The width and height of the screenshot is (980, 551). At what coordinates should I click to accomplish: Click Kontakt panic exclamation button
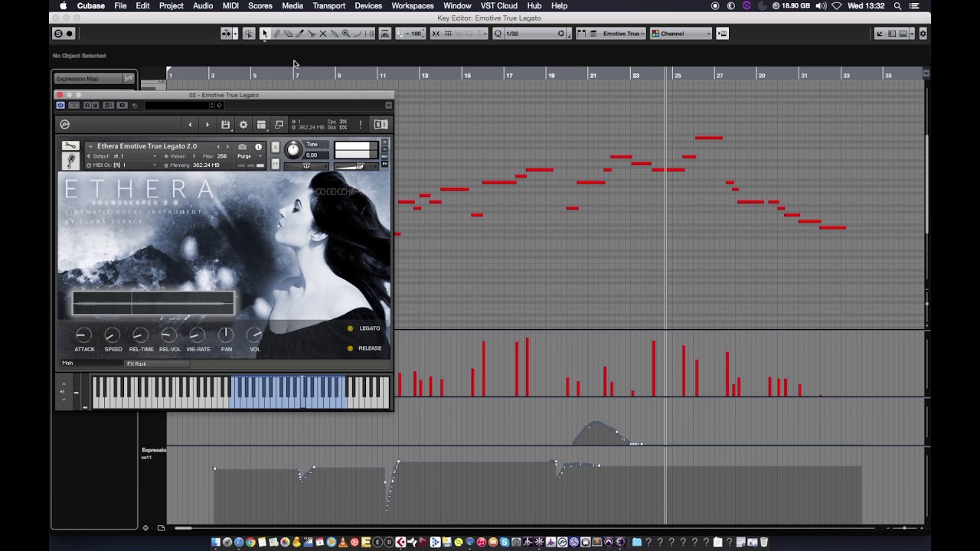[360, 125]
